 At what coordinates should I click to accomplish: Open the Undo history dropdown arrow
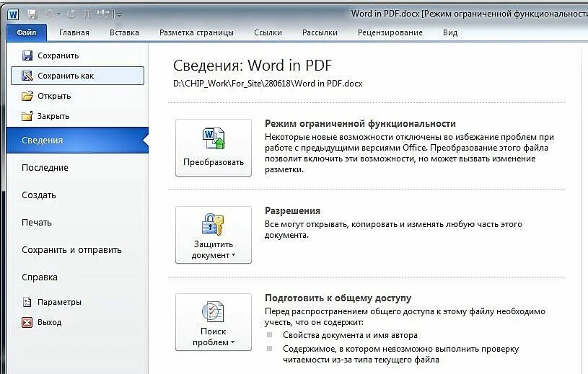pyautogui.click(x=59, y=14)
